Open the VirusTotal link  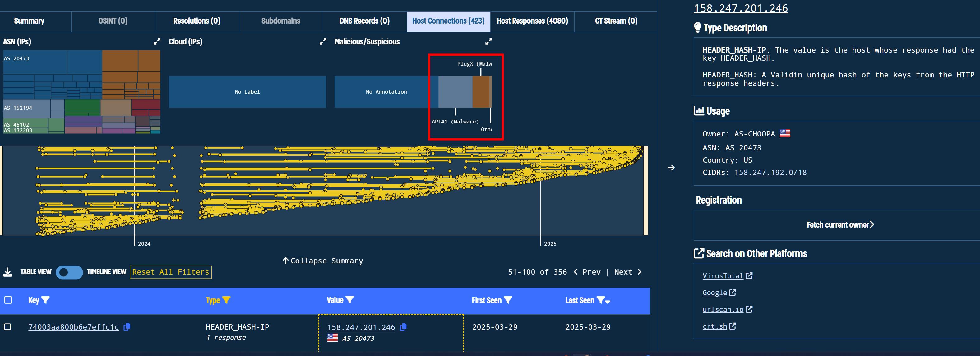pyautogui.click(x=723, y=276)
